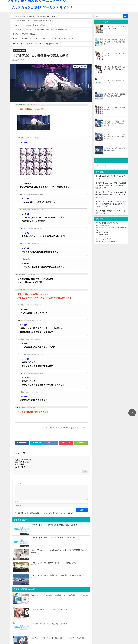
Task: Open the ネタ・面白・雑談 breadcrumb link
Action: pyautogui.click(x=26, y=44)
